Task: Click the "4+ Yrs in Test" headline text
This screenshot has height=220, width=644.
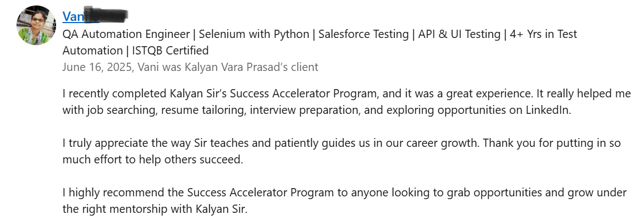Action: click(x=543, y=34)
